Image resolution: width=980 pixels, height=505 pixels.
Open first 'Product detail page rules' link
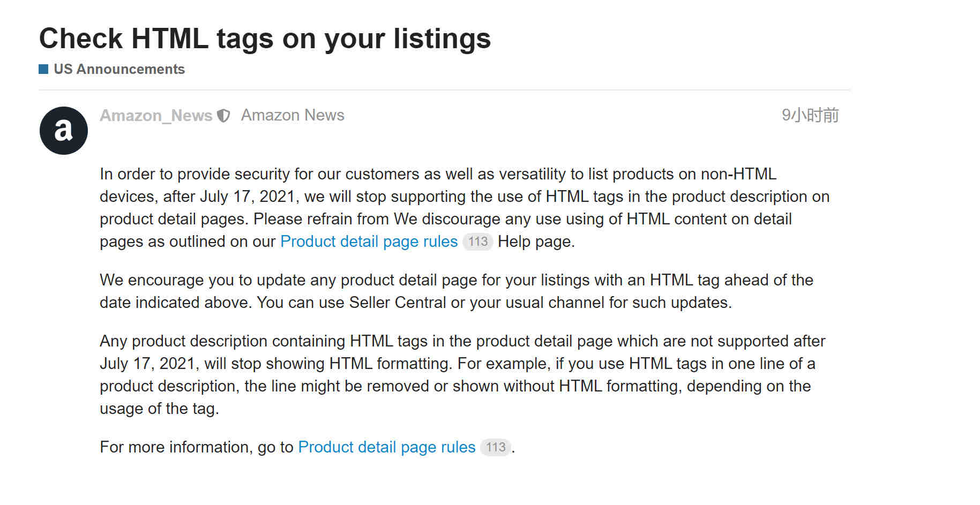click(369, 242)
